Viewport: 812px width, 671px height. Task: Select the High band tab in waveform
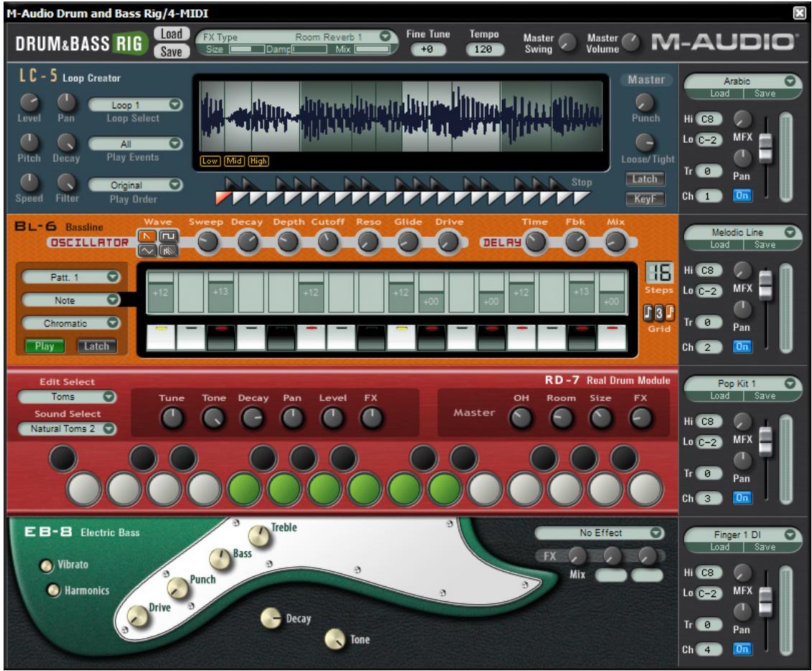pos(258,161)
